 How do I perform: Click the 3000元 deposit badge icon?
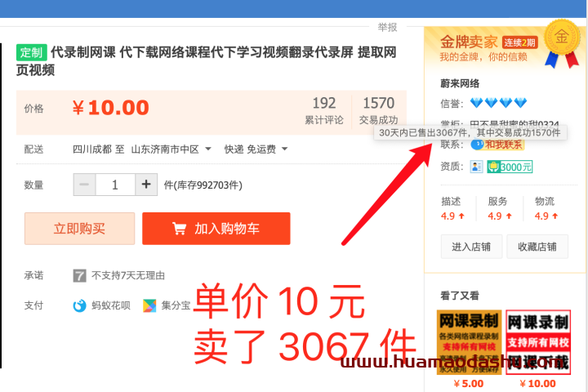coord(510,167)
